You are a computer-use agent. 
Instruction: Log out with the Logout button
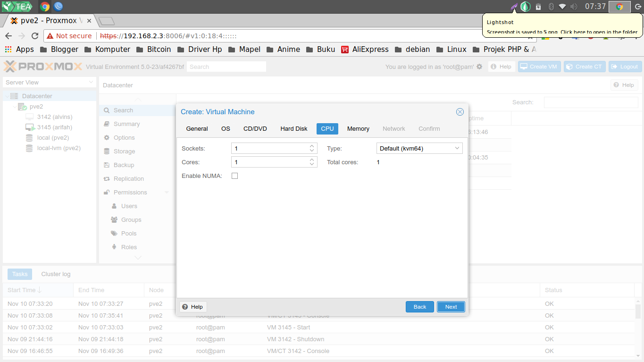point(625,67)
